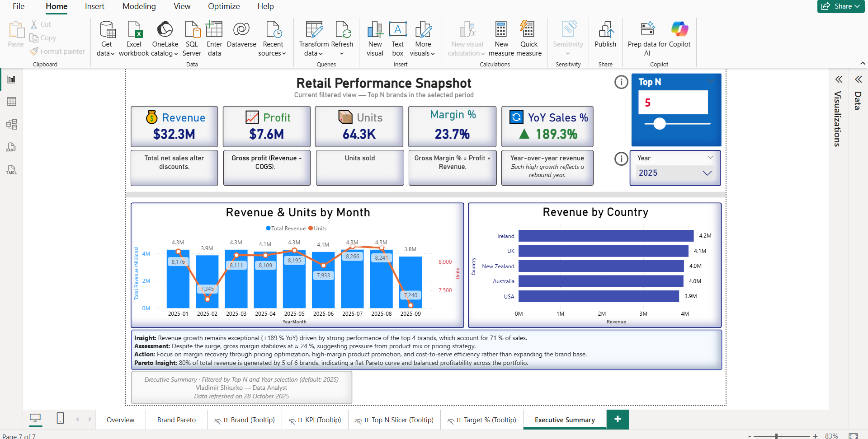The width and height of the screenshot is (868, 439).
Task: Switch to Brand Pareto page tab
Action: [176, 420]
